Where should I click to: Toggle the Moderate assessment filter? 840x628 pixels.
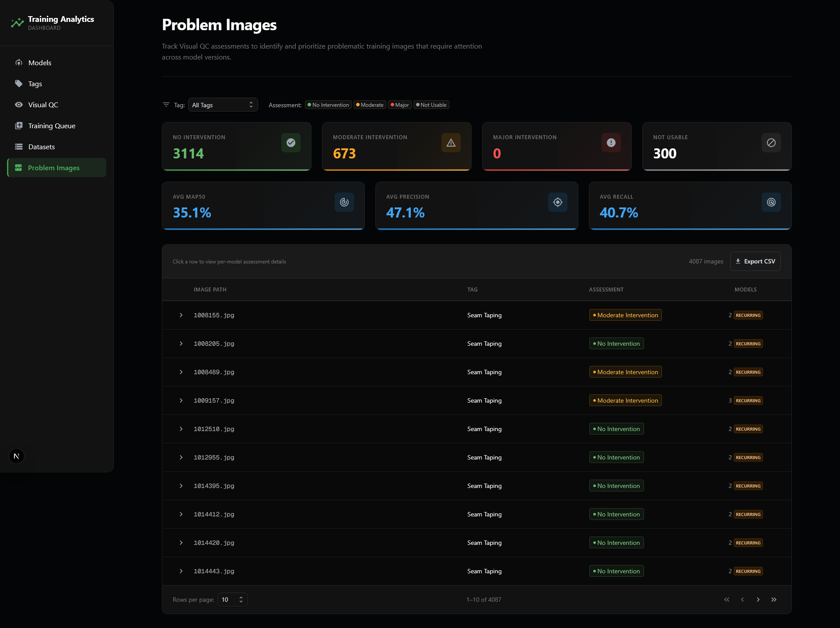point(370,105)
